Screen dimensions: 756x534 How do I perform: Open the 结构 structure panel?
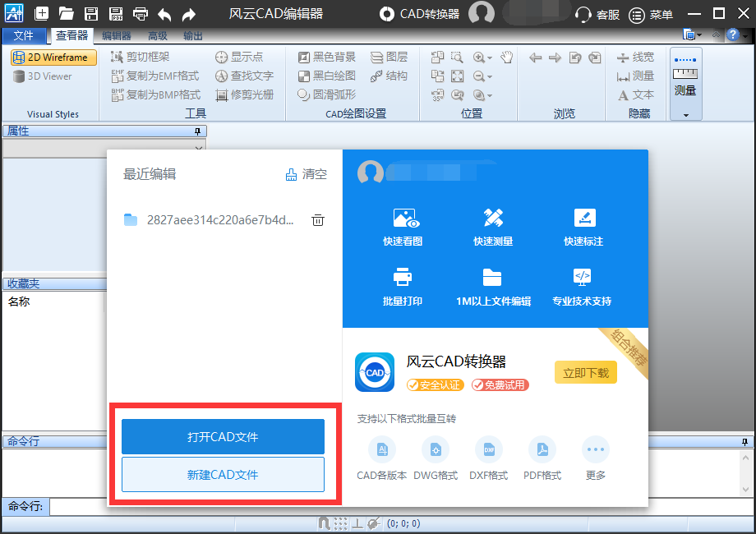[x=389, y=76]
